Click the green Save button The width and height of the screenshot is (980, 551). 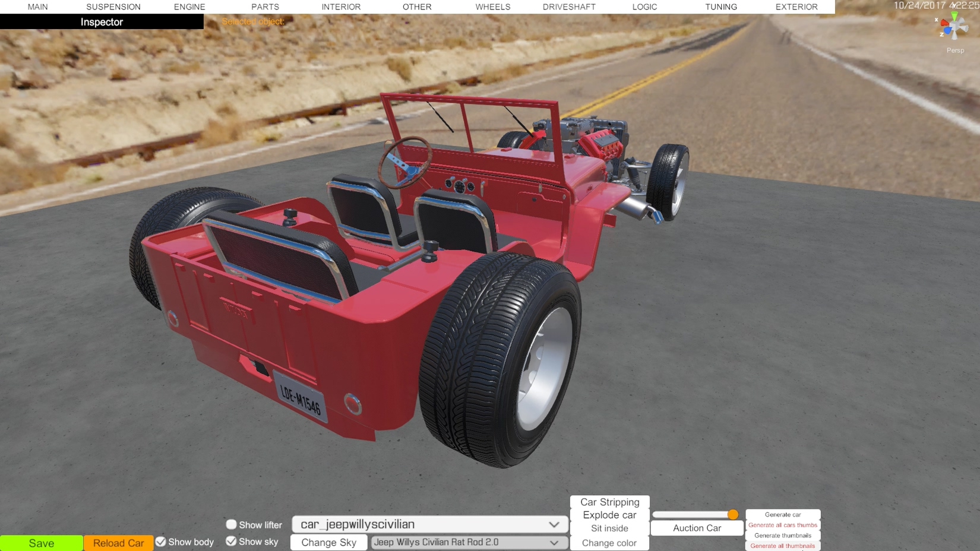tap(42, 543)
